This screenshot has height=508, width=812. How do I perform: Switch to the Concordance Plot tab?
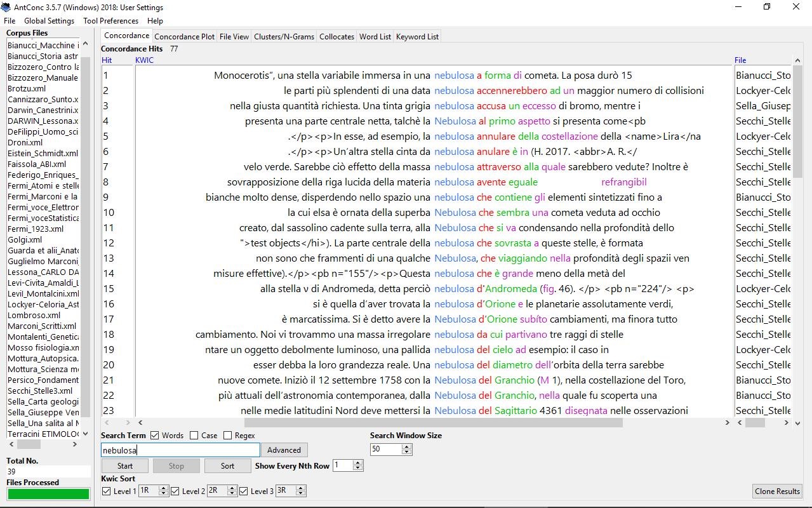point(185,37)
